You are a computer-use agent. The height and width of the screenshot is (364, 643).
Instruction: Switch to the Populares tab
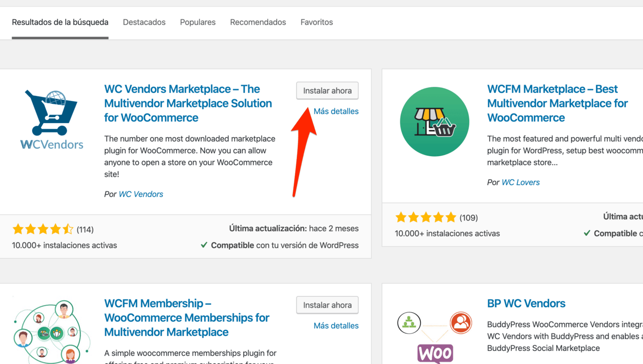tap(198, 22)
